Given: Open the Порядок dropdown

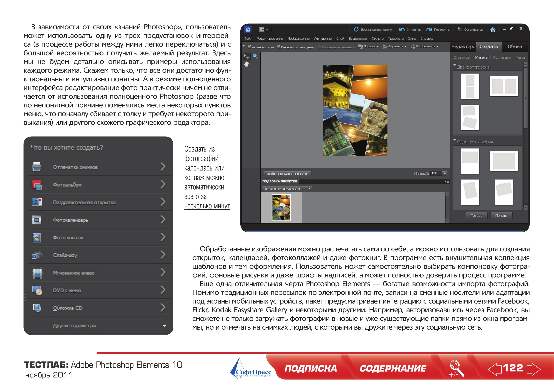Looking at the screenshot, I should 368,46.
